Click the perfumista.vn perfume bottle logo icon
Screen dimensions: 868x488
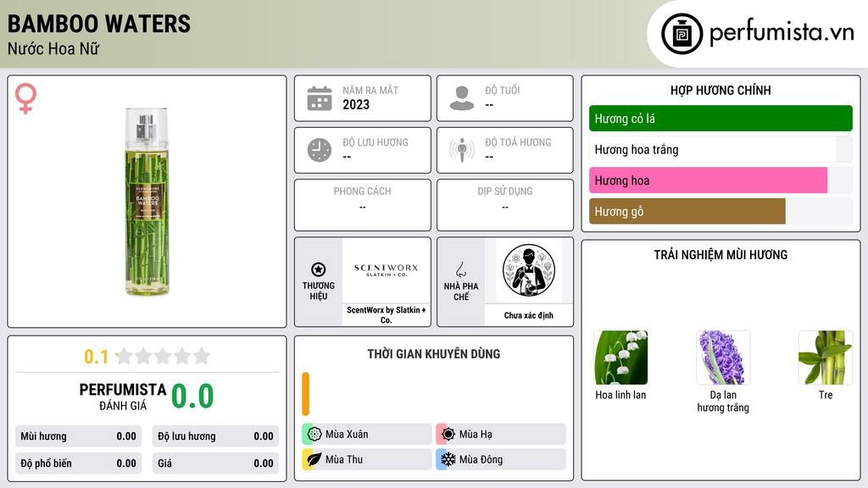pos(682,34)
